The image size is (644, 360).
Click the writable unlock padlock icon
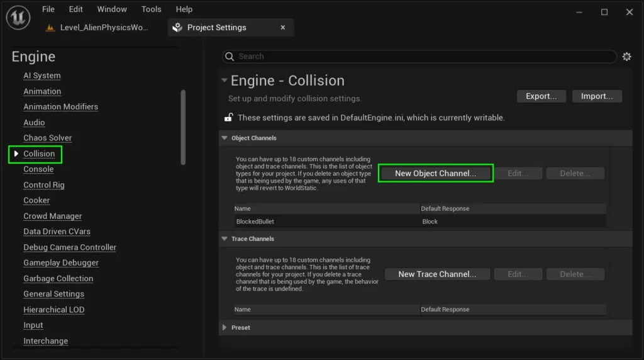229,118
